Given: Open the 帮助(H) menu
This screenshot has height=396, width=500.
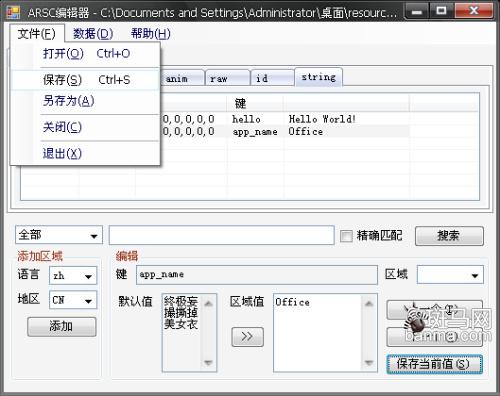Looking at the screenshot, I should (x=151, y=34).
